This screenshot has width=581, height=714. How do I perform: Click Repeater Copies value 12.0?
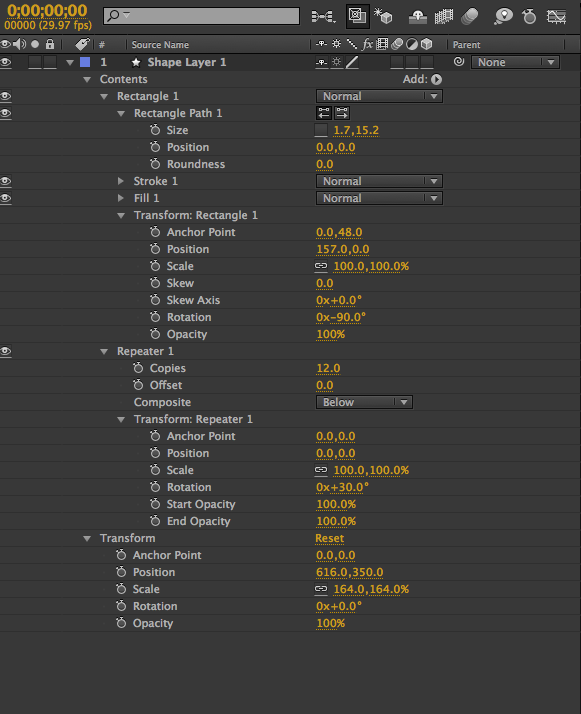(x=328, y=368)
